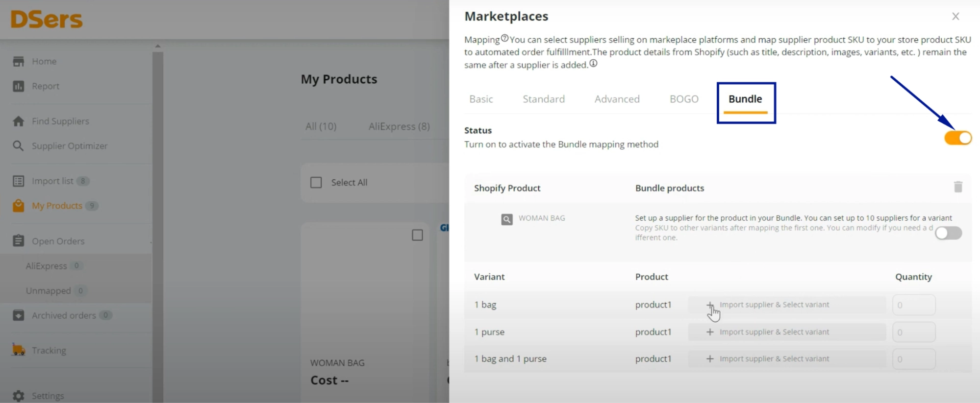Click the Tracking truck icon
The height and width of the screenshot is (403, 980).
point(19,350)
